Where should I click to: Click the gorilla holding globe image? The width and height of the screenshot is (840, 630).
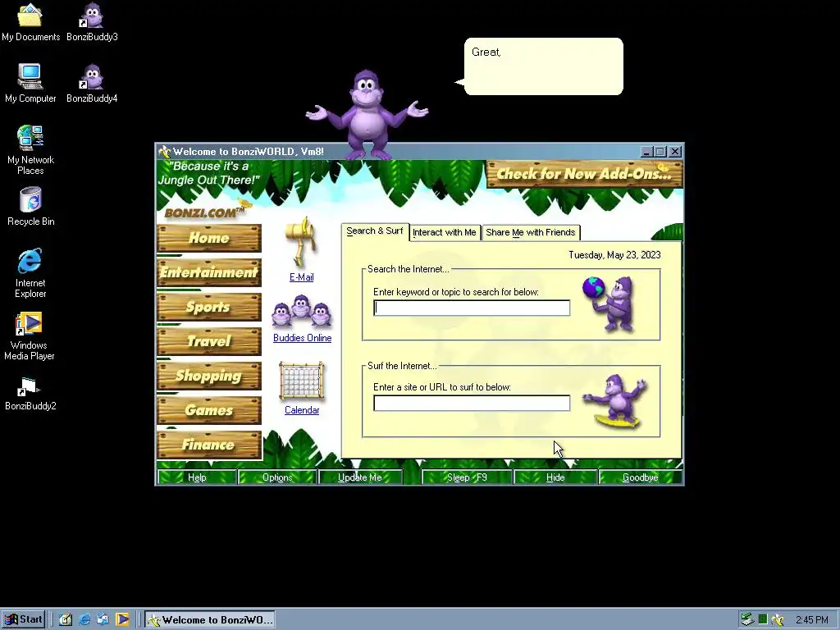[609, 304]
